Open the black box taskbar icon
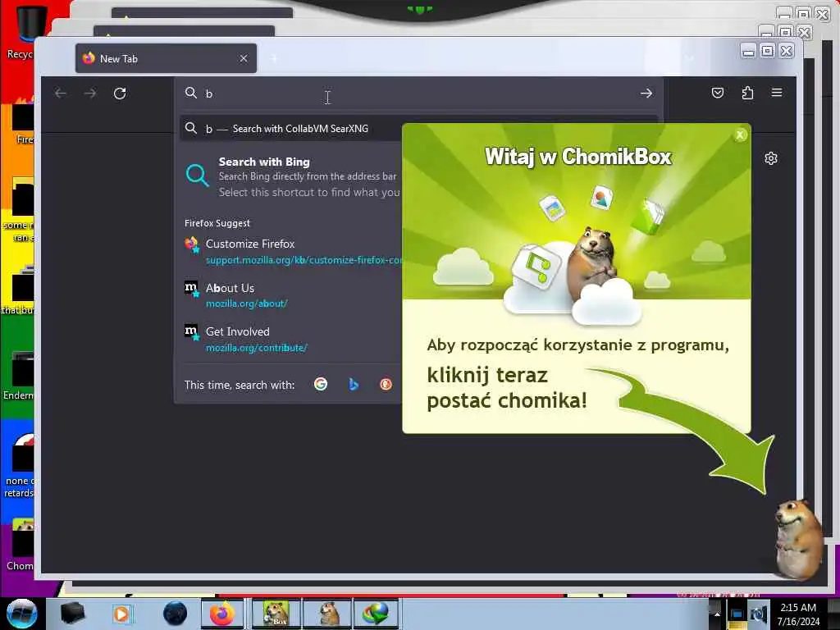840x630 pixels. click(72, 614)
